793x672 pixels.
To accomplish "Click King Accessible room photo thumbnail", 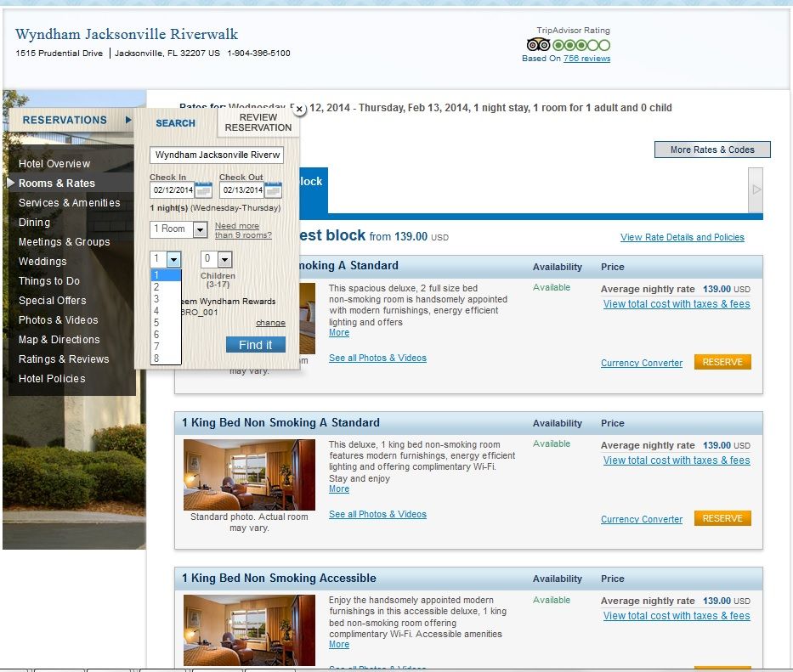I will coord(249,630).
